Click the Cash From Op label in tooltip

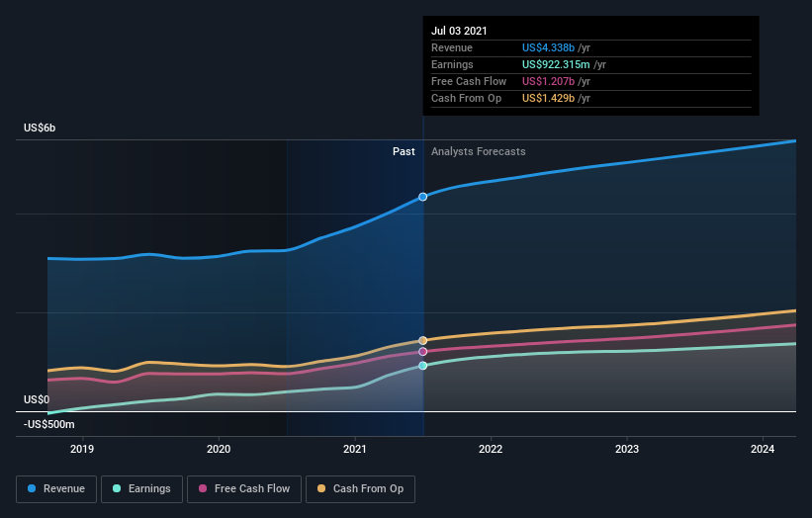pos(466,98)
